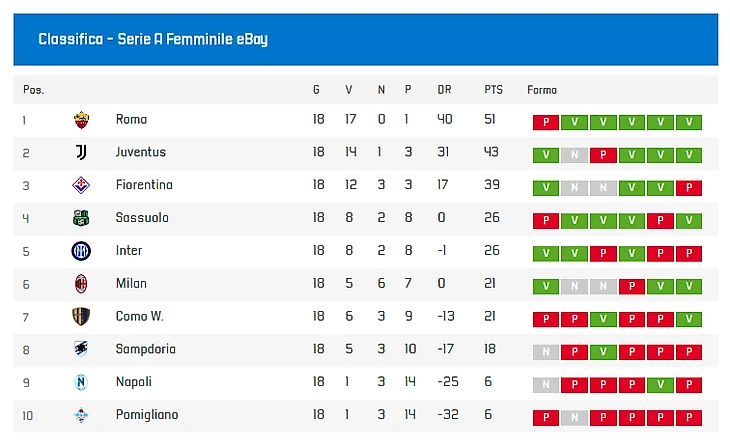This screenshot has height=446, width=730.
Task: Select the Como W. team badge
Action: tap(81, 317)
